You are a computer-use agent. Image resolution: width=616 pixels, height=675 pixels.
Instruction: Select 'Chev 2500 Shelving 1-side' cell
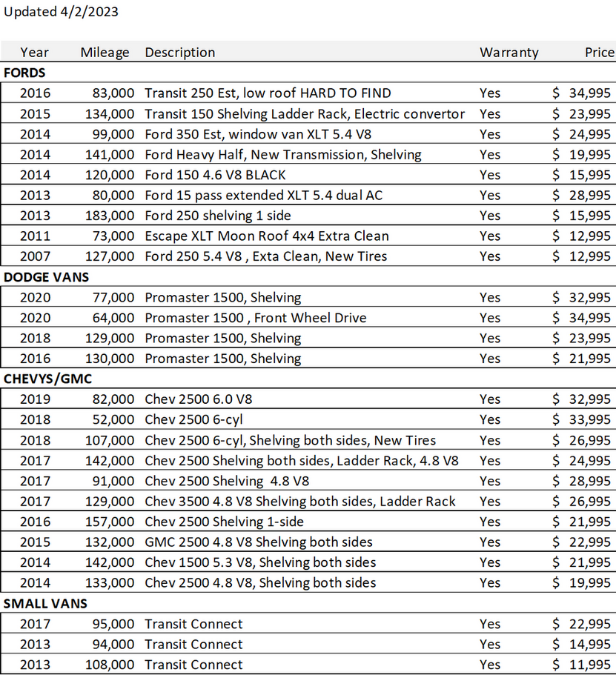click(225, 522)
